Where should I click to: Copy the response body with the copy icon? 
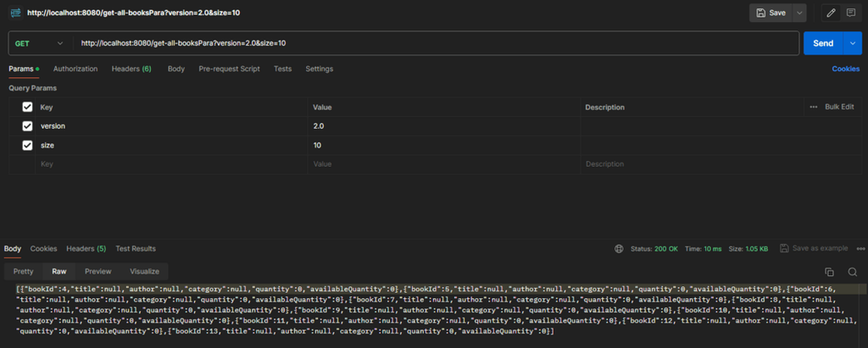coord(830,272)
